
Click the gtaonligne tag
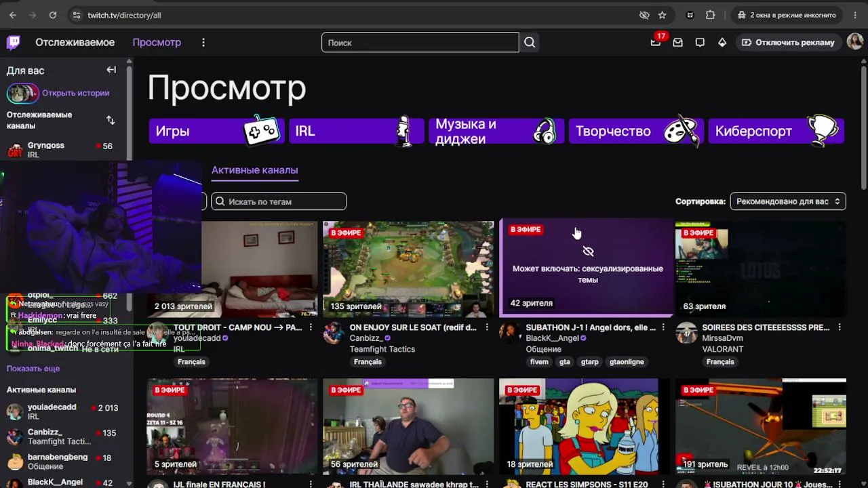[x=627, y=362]
